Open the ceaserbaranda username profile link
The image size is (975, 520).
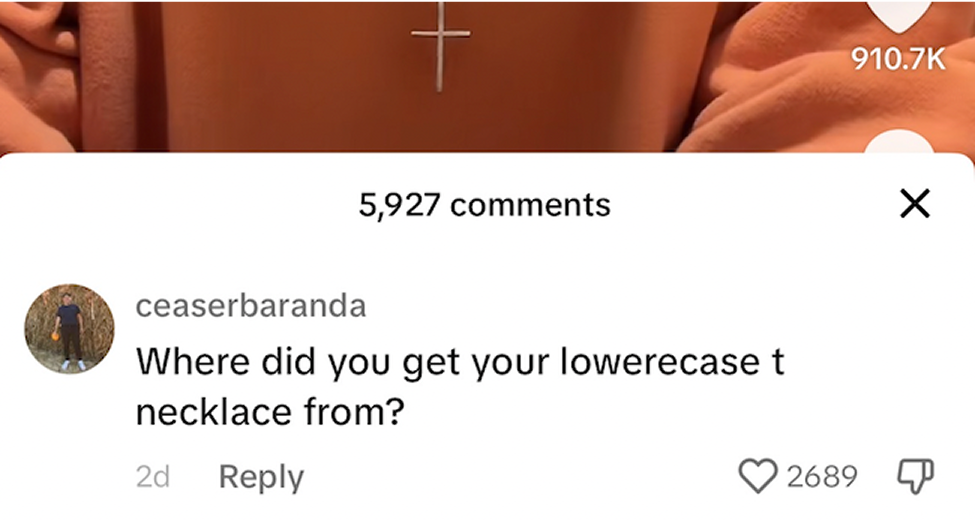[x=251, y=305]
